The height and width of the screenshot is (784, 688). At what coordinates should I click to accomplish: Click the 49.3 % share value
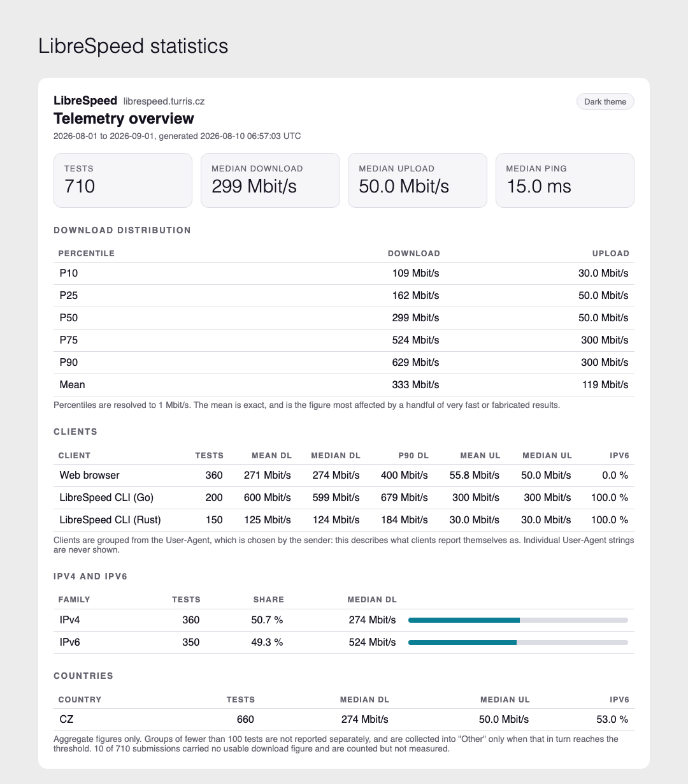(x=267, y=642)
